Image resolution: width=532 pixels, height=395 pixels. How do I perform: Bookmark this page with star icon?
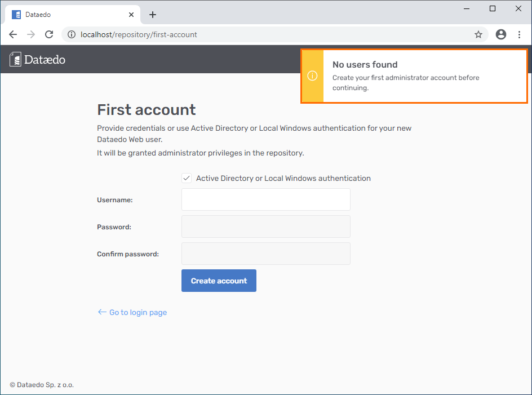pos(478,34)
